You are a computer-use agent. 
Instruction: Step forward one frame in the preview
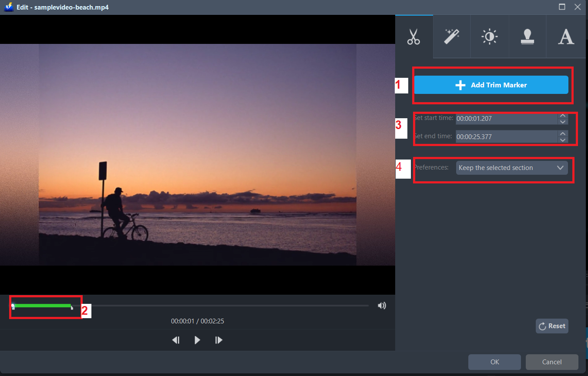click(218, 340)
